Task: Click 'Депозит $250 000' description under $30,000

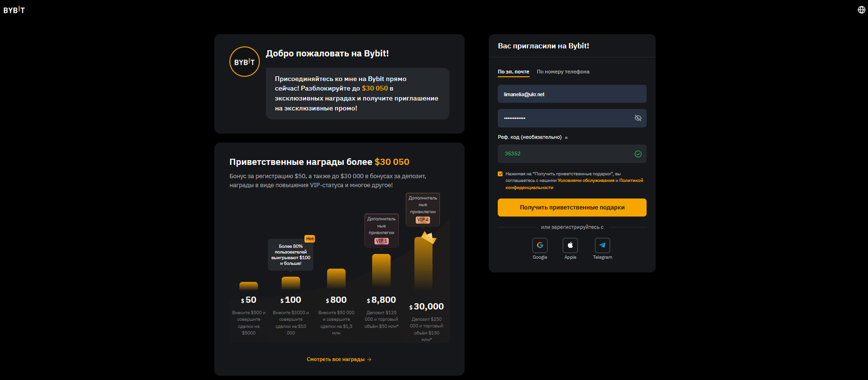Action: [427, 329]
